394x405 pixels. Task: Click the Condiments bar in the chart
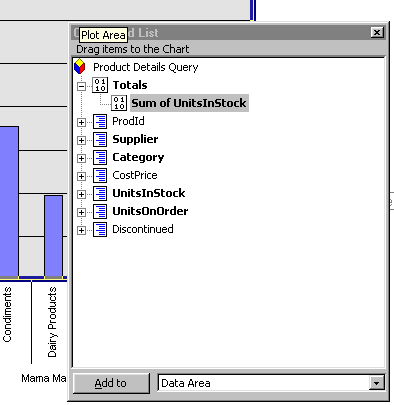[9, 202]
